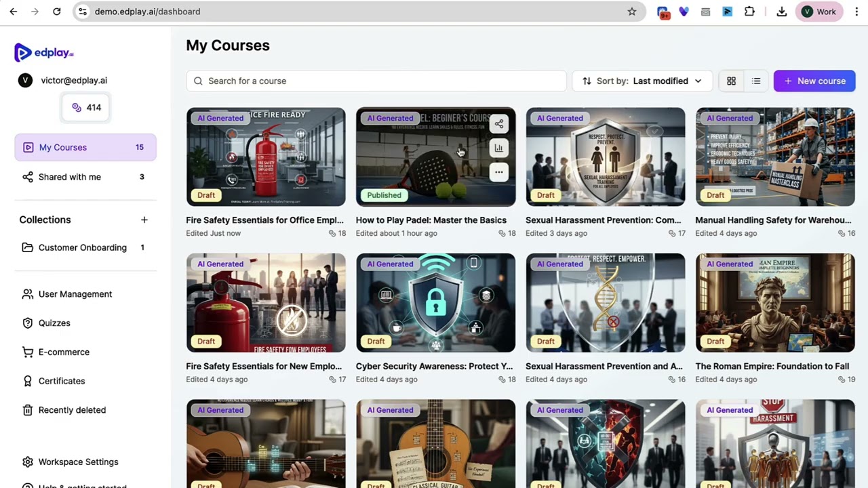Open Classical Guitar course thumbnail
This screenshot has height=488, width=868.
point(435,444)
